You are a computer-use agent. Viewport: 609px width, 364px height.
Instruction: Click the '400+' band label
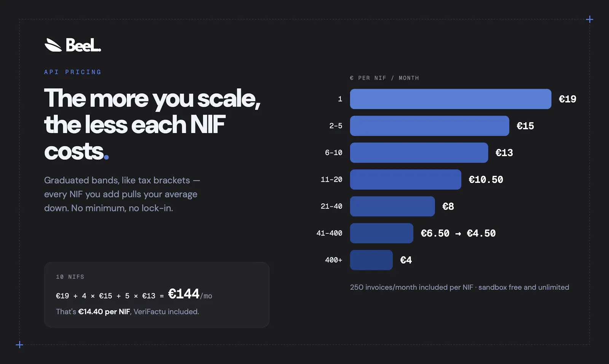333,260
